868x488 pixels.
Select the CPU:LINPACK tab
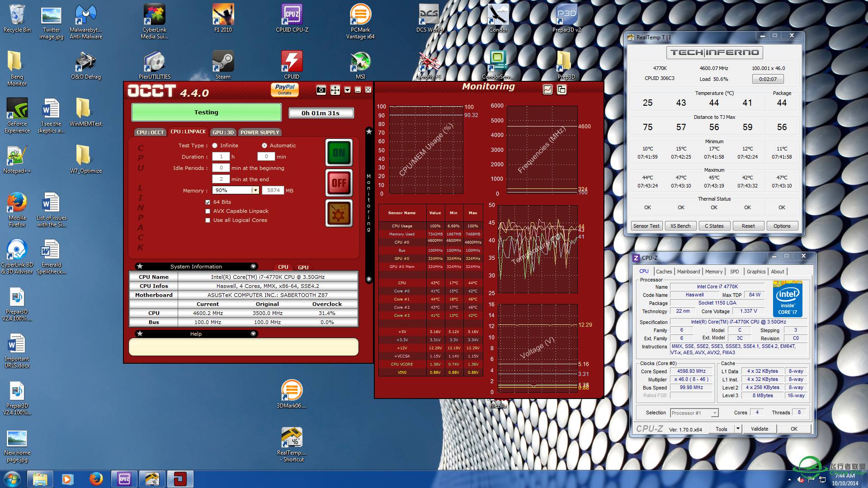pyautogui.click(x=188, y=131)
